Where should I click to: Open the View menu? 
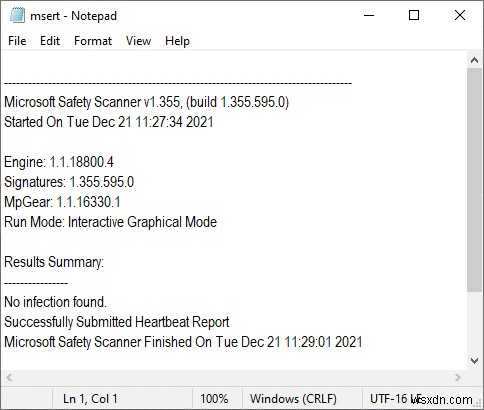tap(138, 41)
